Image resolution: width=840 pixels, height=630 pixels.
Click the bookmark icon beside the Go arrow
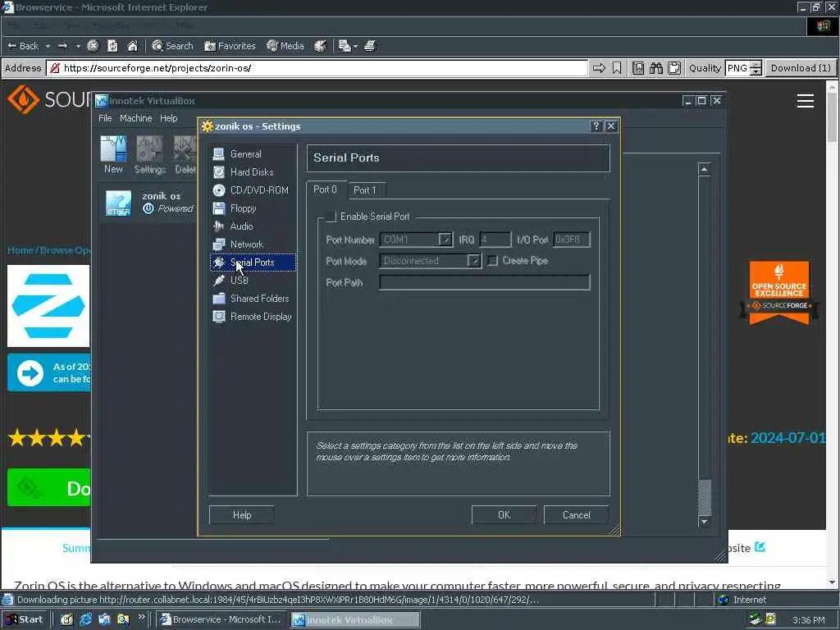(x=617, y=68)
